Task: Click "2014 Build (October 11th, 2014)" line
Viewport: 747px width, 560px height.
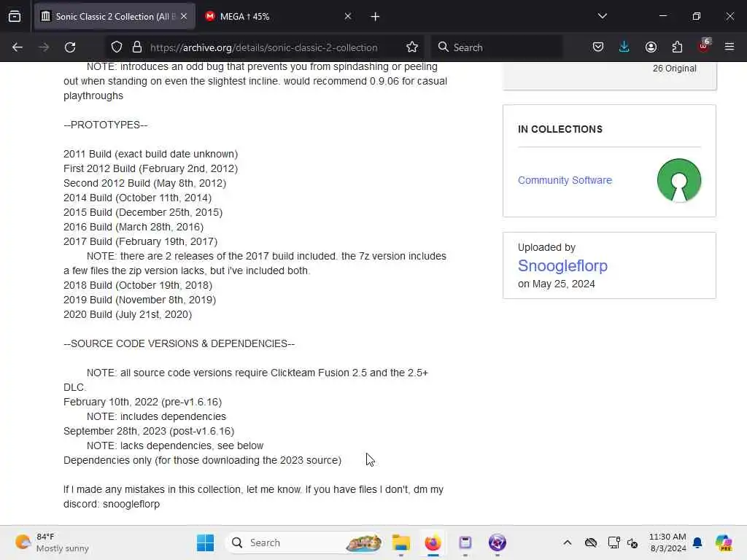Action: coord(138,198)
